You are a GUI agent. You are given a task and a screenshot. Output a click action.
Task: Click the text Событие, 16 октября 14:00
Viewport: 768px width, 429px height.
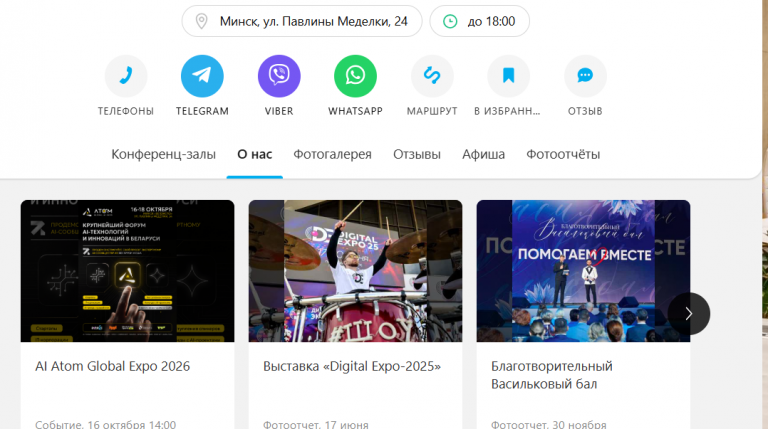coord(105,424)
